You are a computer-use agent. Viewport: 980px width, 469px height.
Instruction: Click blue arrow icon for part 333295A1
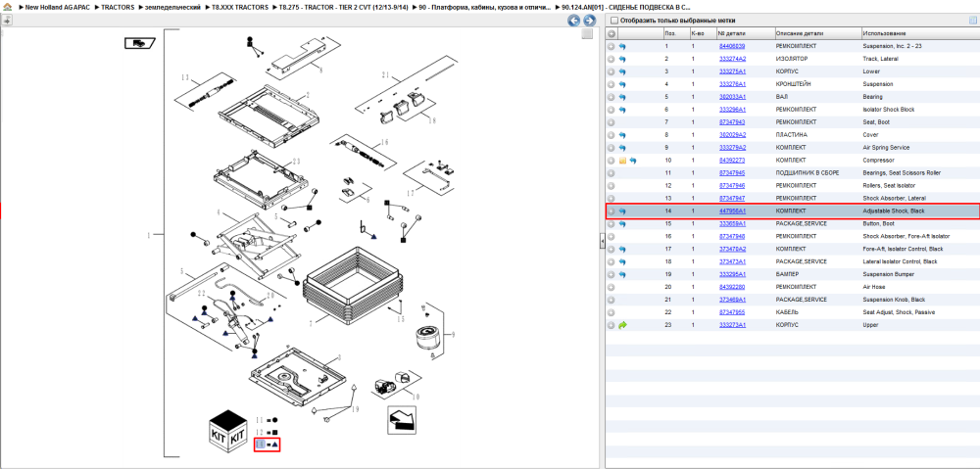(622, 274)
